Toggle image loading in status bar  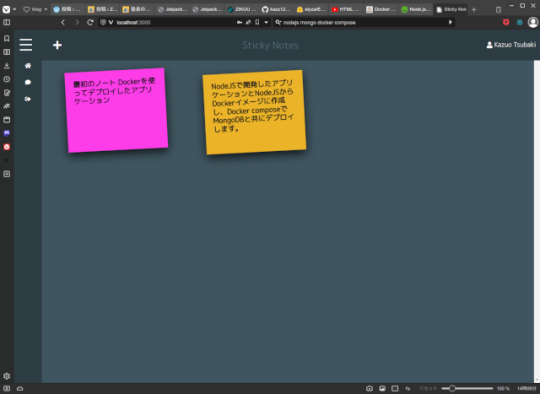click(x=382, y=388)
